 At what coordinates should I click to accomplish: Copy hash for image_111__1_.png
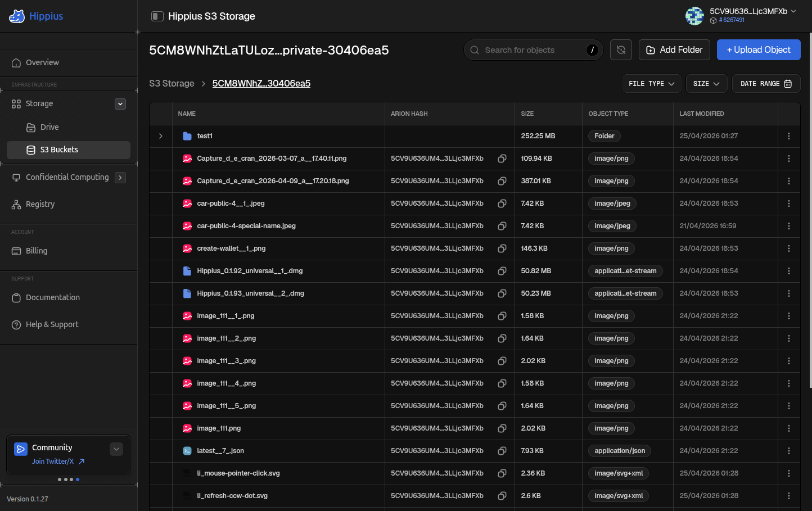502,316
